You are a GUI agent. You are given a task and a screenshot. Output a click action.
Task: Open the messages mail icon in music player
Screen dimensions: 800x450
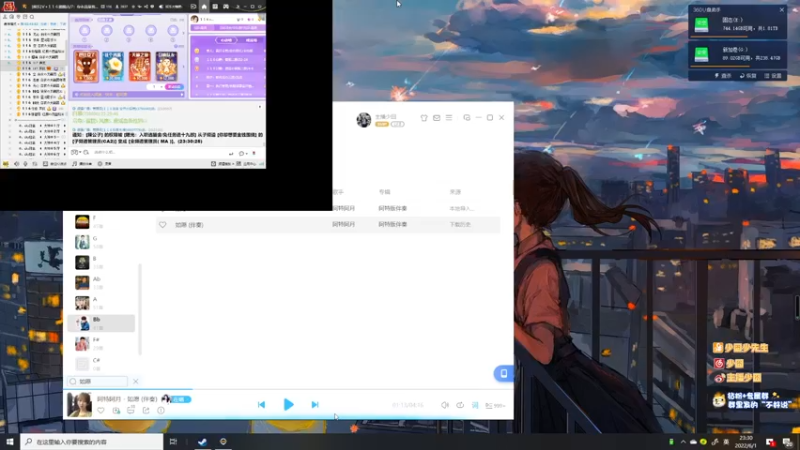pos(437,118)
